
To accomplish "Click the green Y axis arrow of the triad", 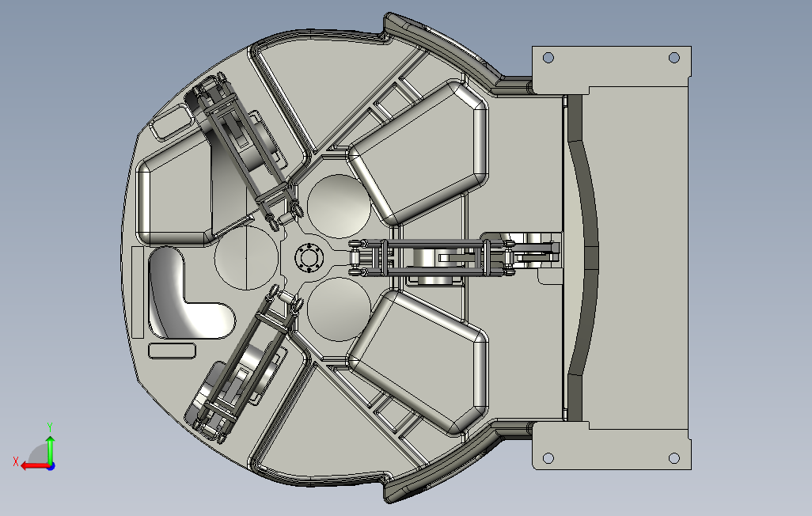I will click(50, 449).
